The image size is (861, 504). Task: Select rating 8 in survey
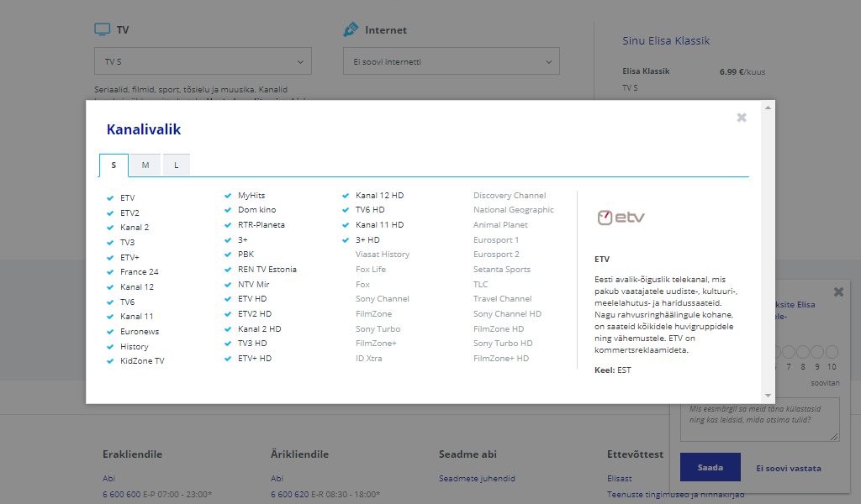click(x=803, y=352)
